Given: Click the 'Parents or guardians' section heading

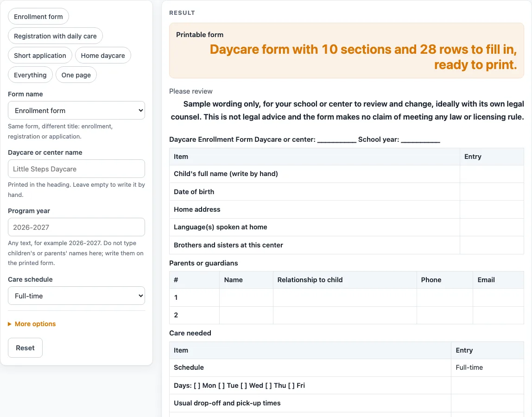Looking at the screenshot, I should pos(203,263).
